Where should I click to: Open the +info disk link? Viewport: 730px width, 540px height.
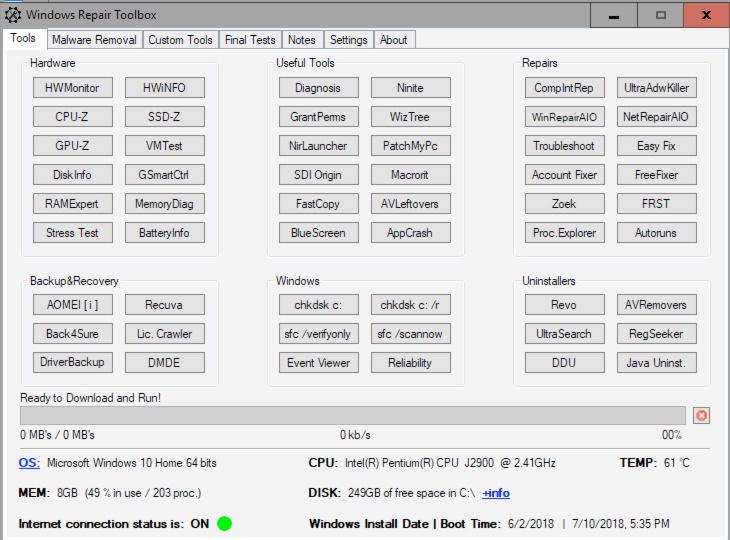pyautogui.click(x=496, y=493)
